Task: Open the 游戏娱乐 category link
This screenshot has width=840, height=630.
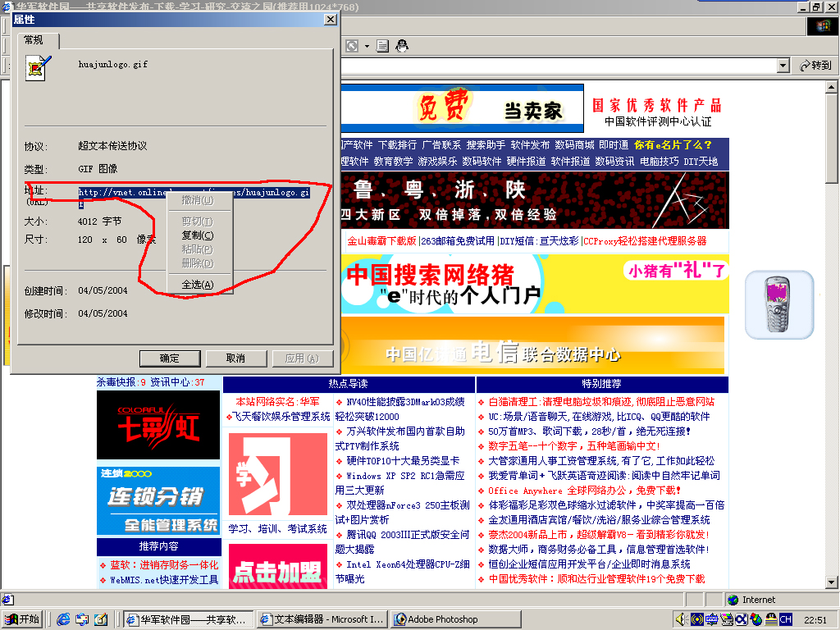Action: [x=438, y=162]
